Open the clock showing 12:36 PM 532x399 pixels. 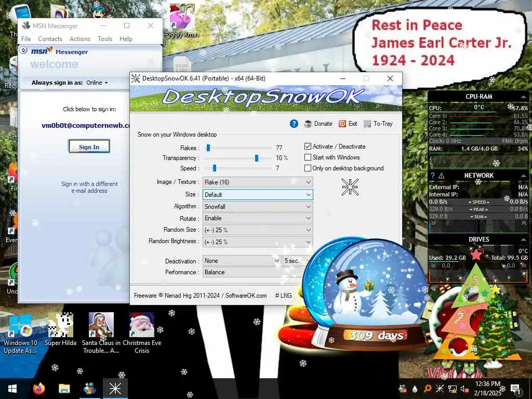[x=487, y=389]
